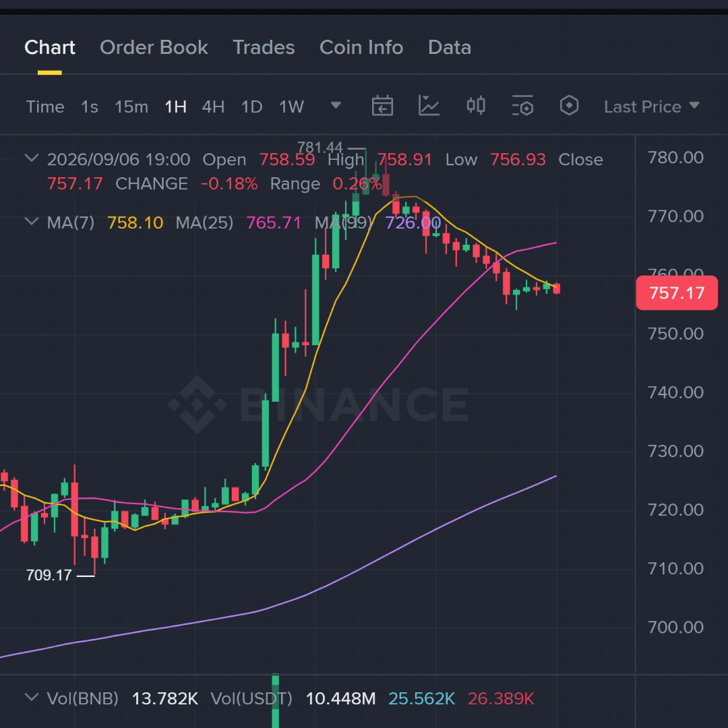728x728 pixels.
Task: Click the red 757.17 current price label
Action: (x=677, y=293)
